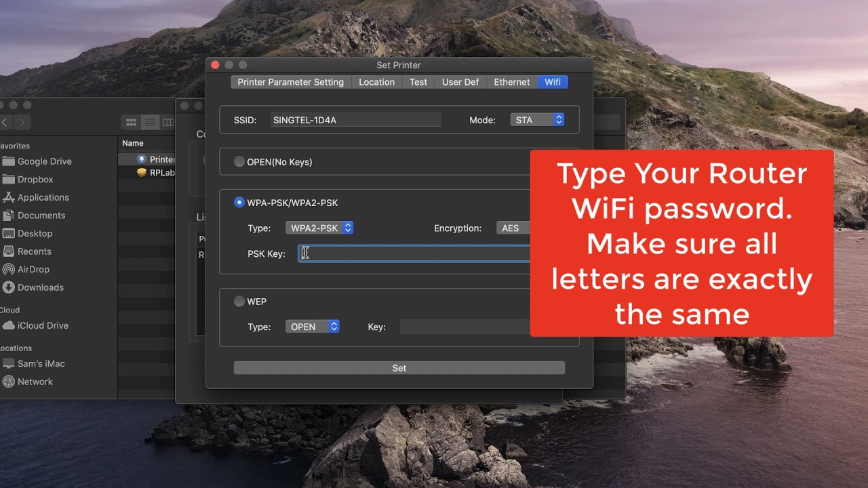Select the WPA-PSK/WPA2-PSK radio button

[239, 203]
